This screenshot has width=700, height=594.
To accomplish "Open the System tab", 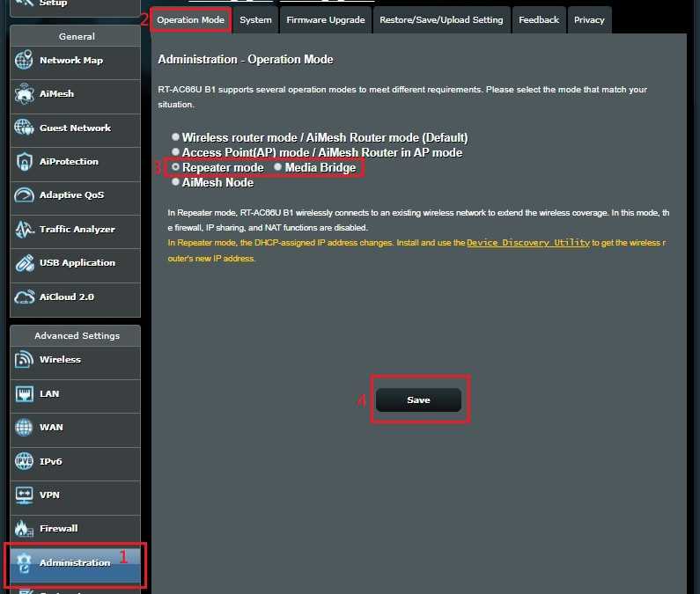I will [x=255, y=20].
